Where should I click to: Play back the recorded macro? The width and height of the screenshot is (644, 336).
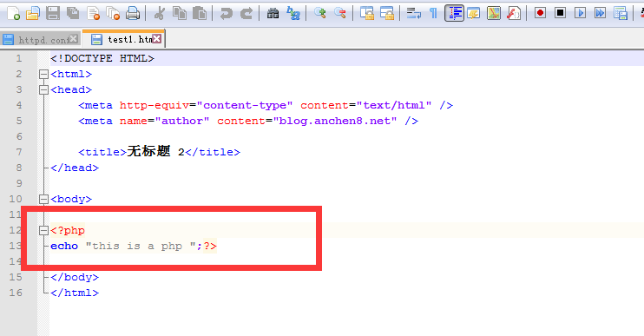[x=580, y=13]
